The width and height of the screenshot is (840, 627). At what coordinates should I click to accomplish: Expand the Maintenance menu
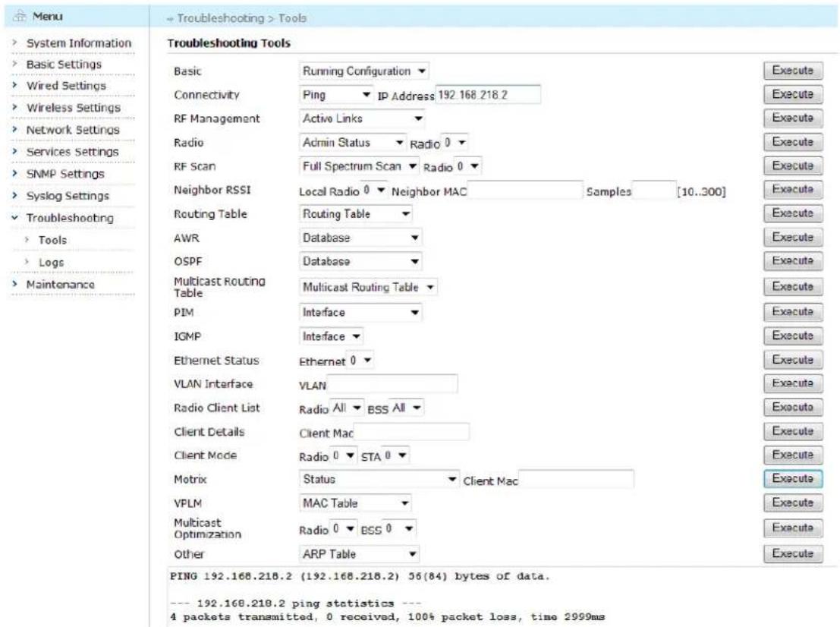[x=60, y=284]
